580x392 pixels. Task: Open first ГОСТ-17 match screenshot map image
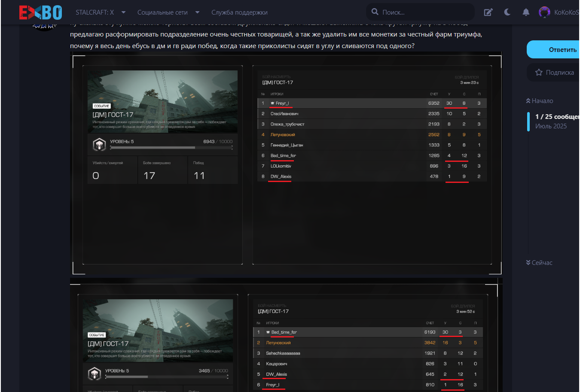162,102
